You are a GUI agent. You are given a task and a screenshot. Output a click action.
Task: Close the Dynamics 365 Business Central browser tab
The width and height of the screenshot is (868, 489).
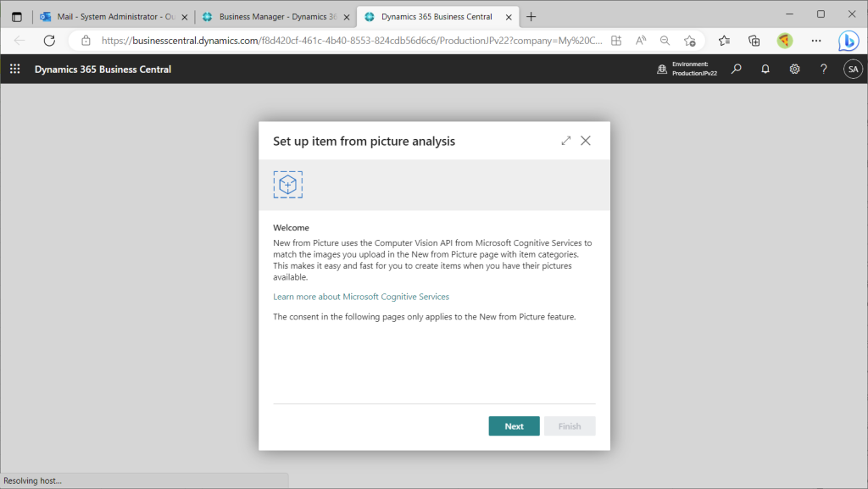[509, 17]
